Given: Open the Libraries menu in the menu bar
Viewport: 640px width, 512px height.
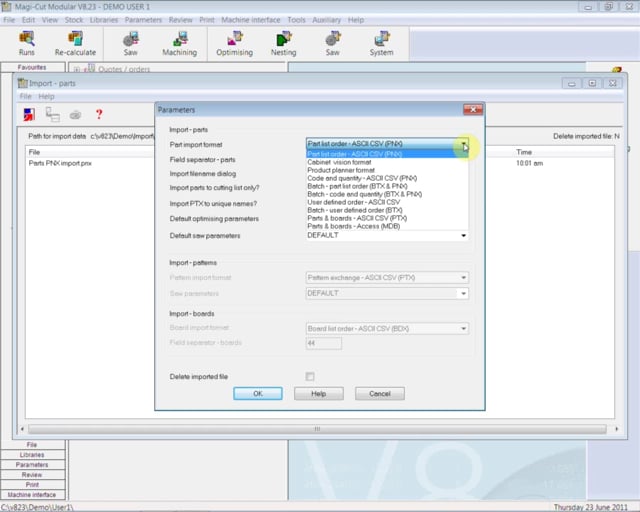Looking at the screenshot, I should point(104,20).
